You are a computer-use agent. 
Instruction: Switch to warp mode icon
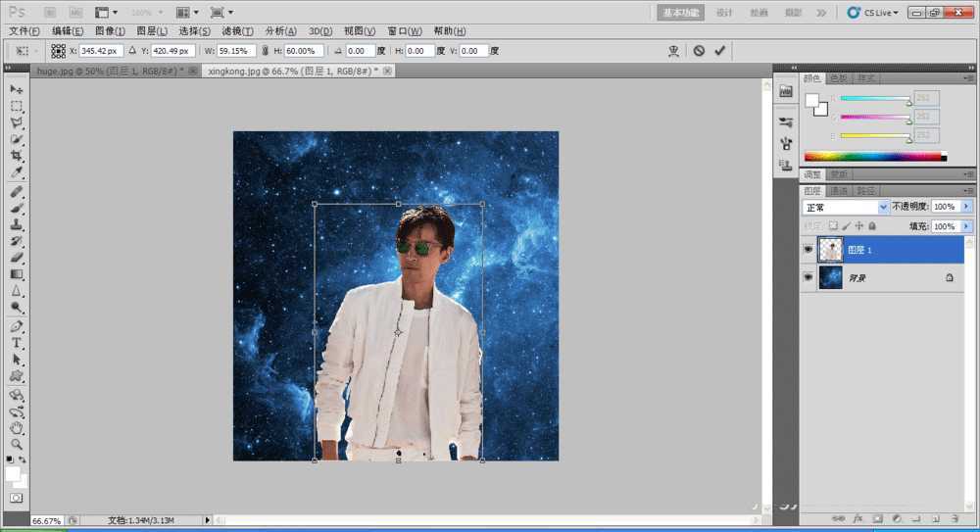coord(673,50)
